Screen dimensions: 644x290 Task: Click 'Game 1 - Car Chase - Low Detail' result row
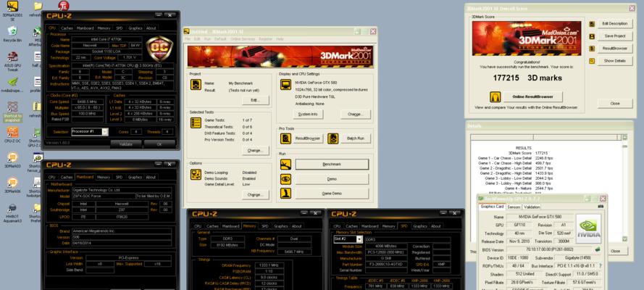pyautogui.click(x=514, y=158)
